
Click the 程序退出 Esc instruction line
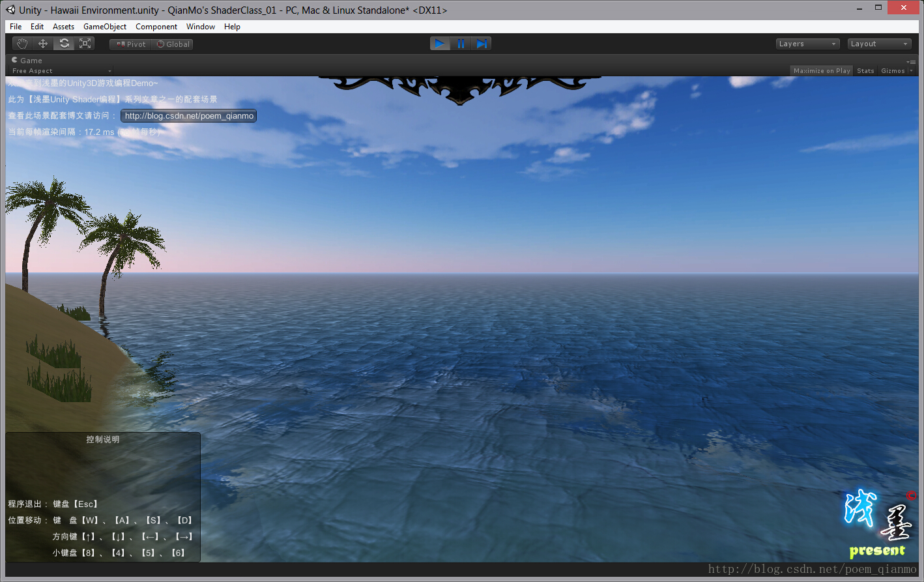53,504
